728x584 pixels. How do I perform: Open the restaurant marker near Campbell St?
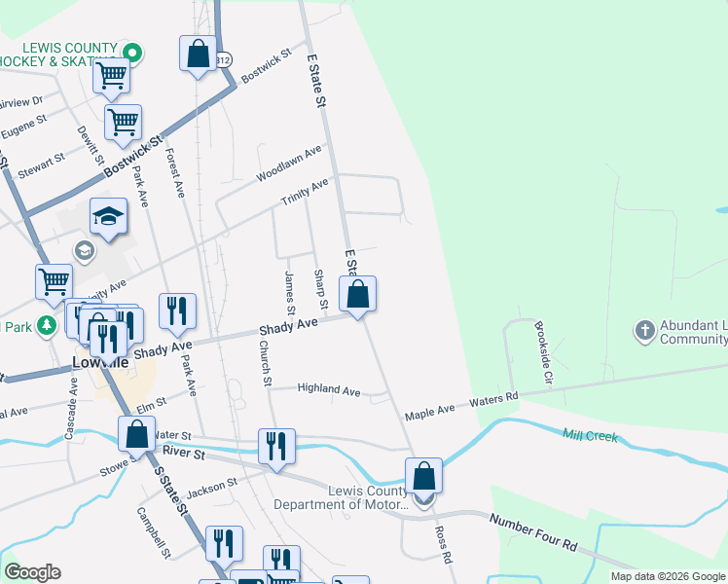[x=224, y=545]
